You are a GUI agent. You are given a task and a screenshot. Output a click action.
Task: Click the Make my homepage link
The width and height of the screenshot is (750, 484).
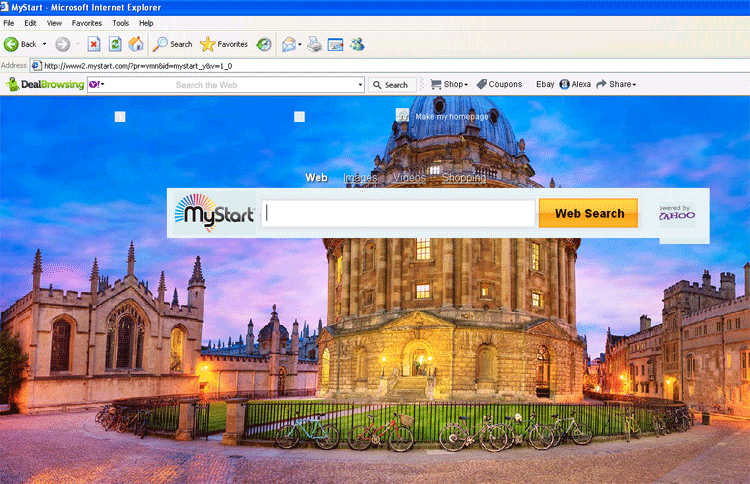(x=451, y=117)
